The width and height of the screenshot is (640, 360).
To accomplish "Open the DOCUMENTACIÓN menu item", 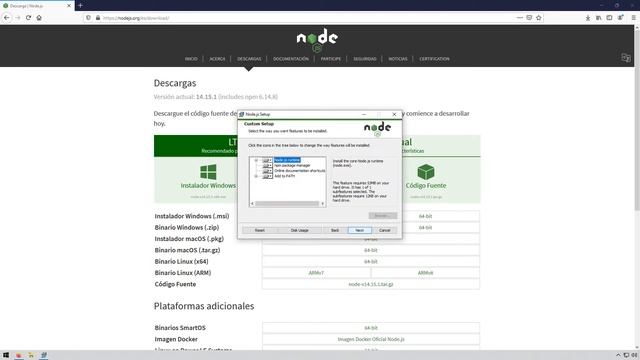I will click(291, 59).
